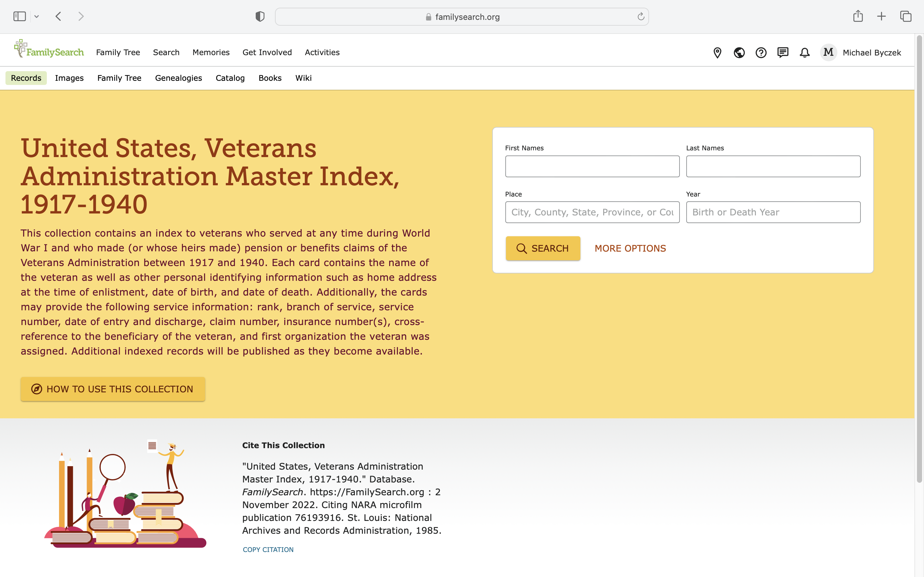Click COPY CITATION link
Image resolution: width=924 pixels, height=577 pixels.
[x=268, y=549]
